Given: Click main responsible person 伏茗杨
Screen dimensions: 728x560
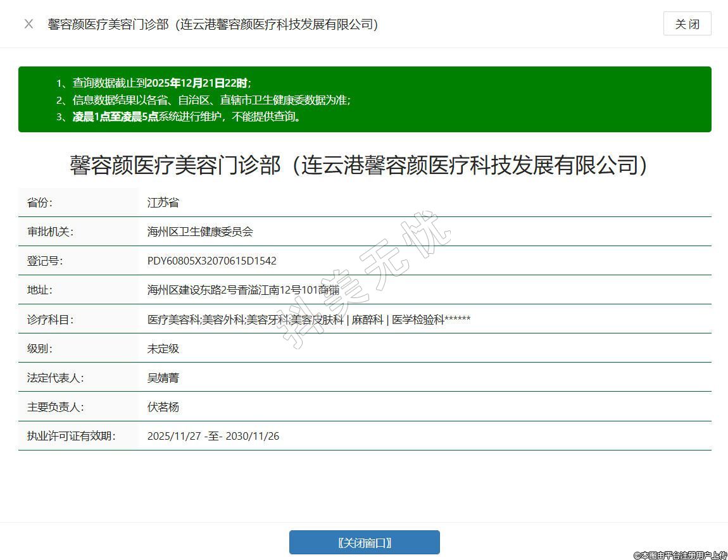Looking at the screenshot, I should point(163,407).
